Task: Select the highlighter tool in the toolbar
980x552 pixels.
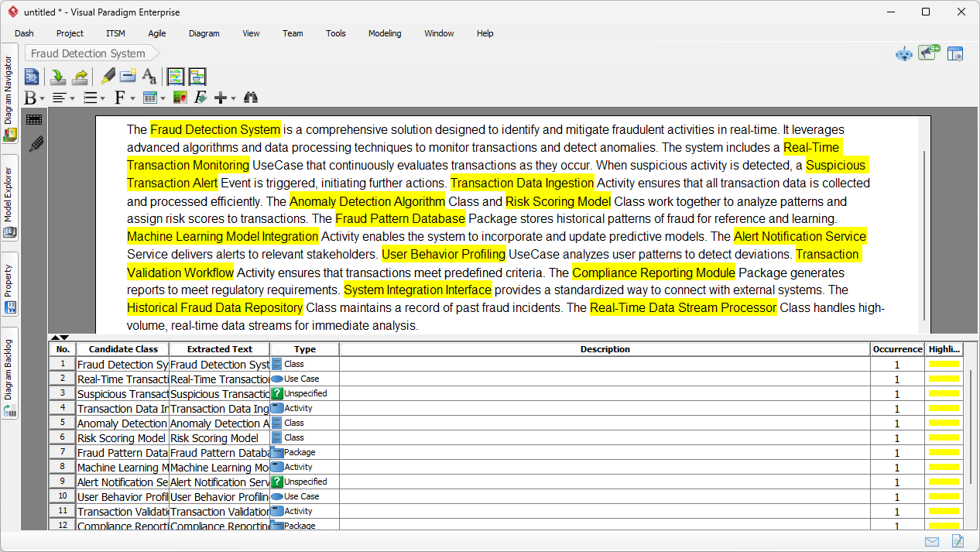Action: pyautogui.click(x=108, y=76)
